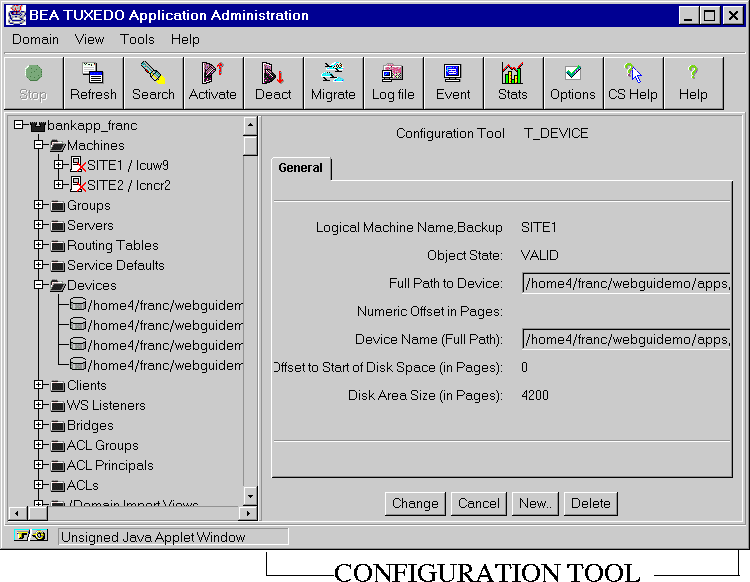
Task: Open the Search flashlight tool
Action: click(153, 83)
